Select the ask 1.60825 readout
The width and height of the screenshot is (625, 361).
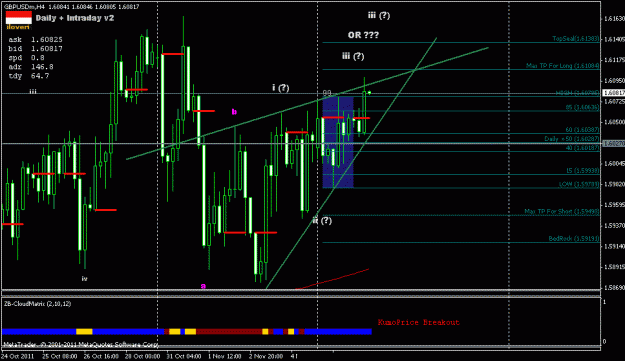click(x=35, y=39)
